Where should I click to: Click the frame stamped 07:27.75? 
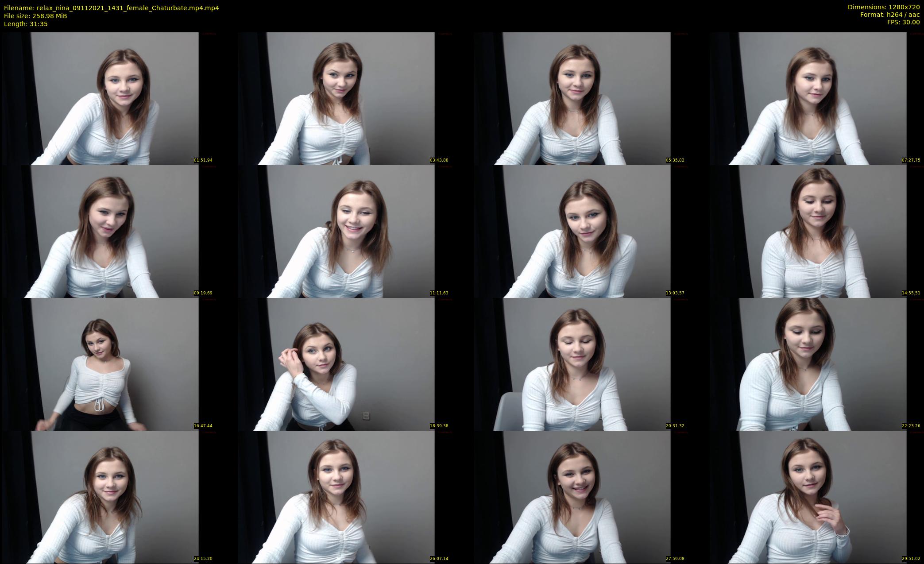(816, 98)
